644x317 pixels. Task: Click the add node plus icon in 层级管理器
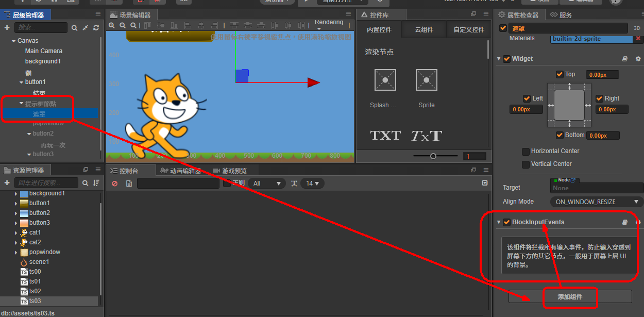pos(7,27)
